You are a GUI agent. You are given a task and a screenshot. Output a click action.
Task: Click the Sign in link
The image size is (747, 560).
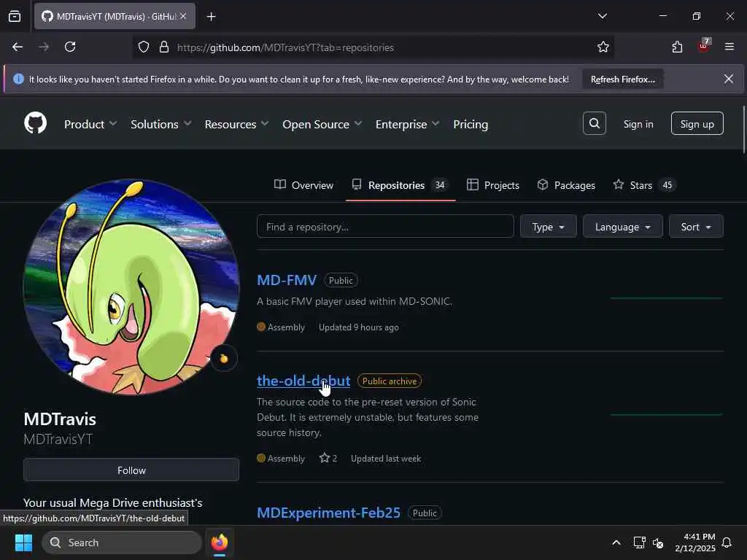click(x=638, y=124)
